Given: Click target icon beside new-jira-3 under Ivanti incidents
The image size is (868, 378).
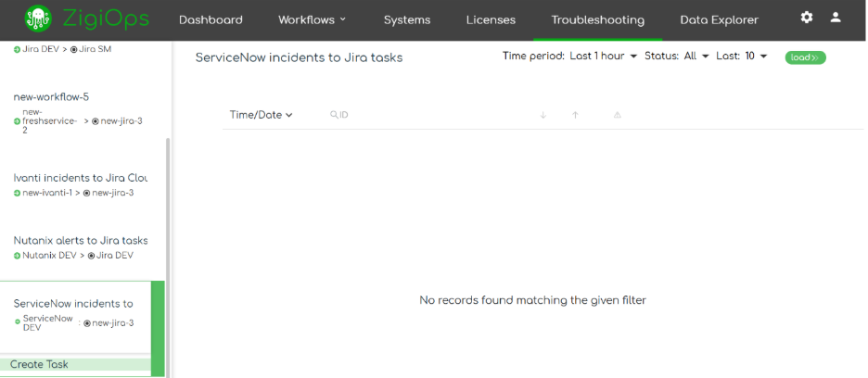Looking at the screenshot, I should 86,193.
